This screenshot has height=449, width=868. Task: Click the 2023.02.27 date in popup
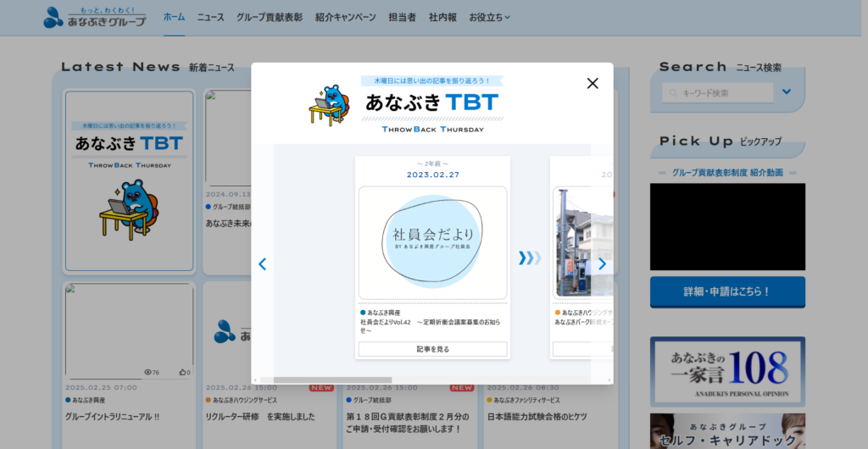[433, 175]
